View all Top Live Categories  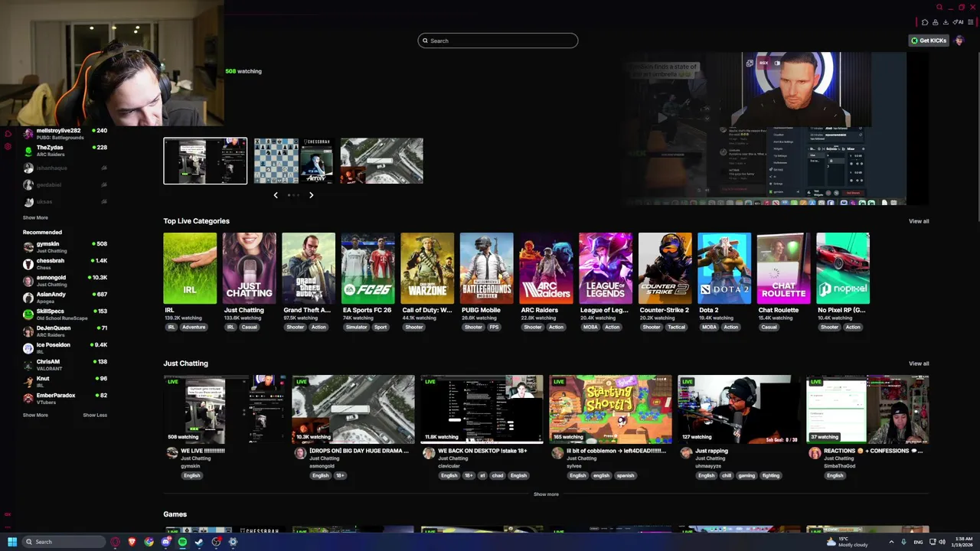tap(919, 221)
